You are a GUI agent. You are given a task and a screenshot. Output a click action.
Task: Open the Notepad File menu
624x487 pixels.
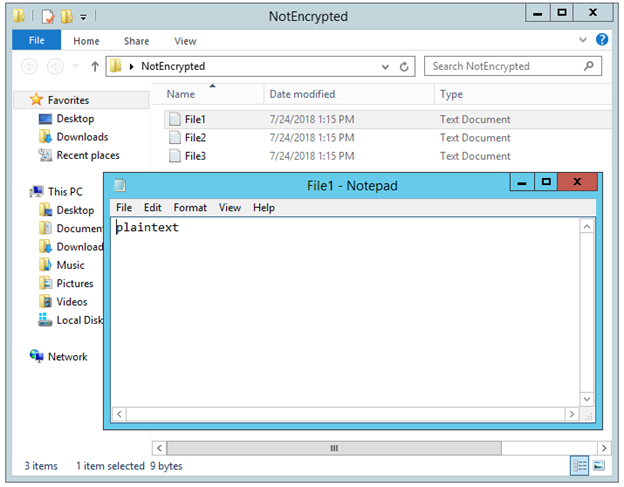(124, 208)
